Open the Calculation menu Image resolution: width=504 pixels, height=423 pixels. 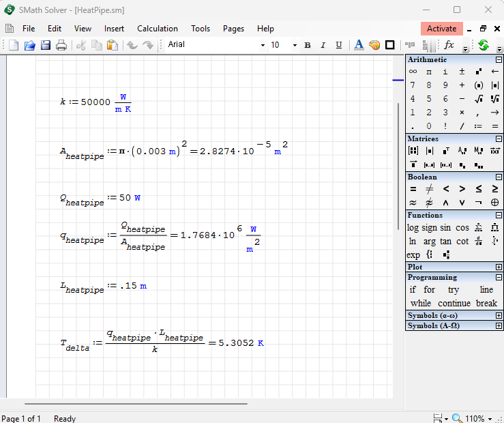coord(158,29)
